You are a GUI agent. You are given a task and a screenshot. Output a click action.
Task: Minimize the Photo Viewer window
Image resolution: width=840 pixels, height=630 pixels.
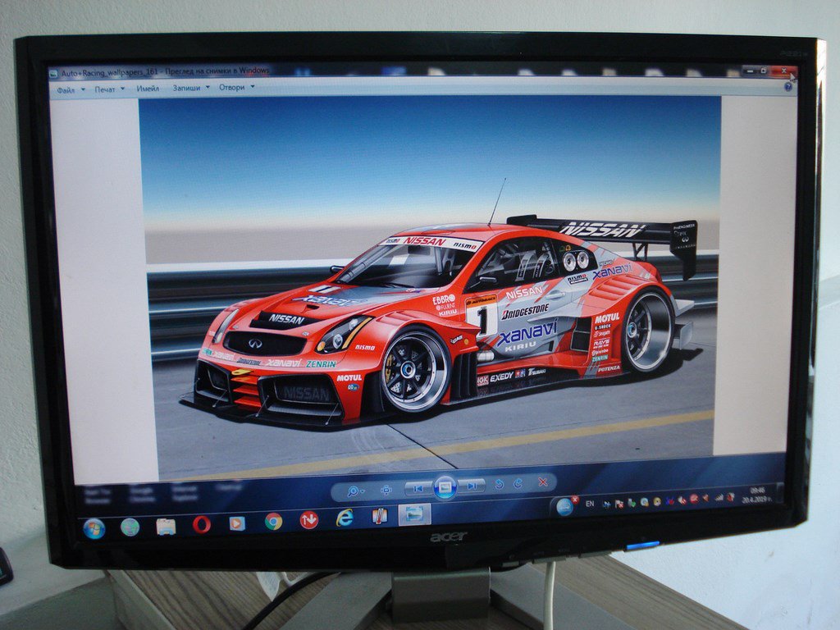click(750, 71)
